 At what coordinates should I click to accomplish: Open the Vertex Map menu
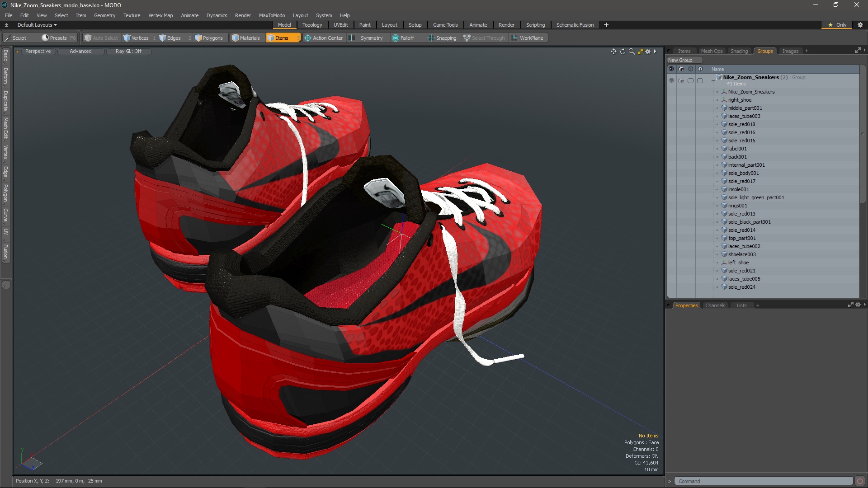tap(160, 15)
